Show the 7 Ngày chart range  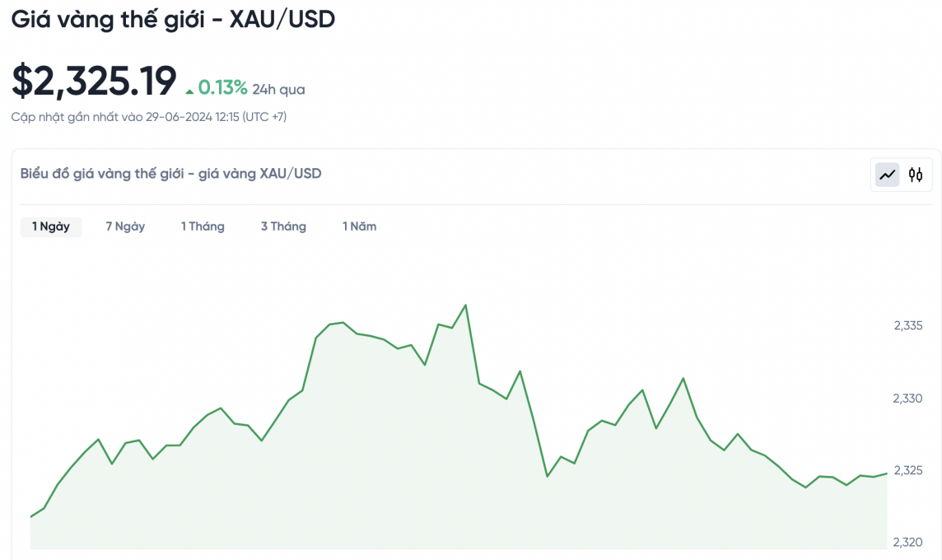pyautogui.click(x=125, y=226)
